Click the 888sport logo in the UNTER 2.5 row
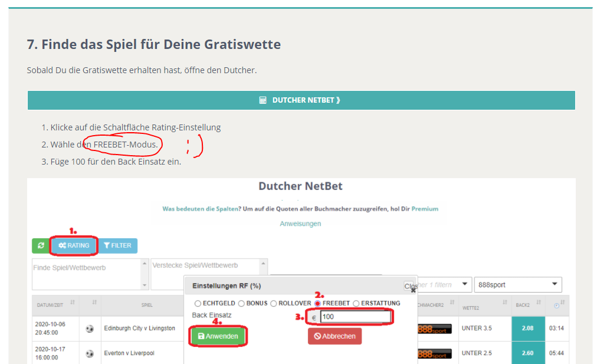This screenshot has height=364, width=597. pos(434,354)
